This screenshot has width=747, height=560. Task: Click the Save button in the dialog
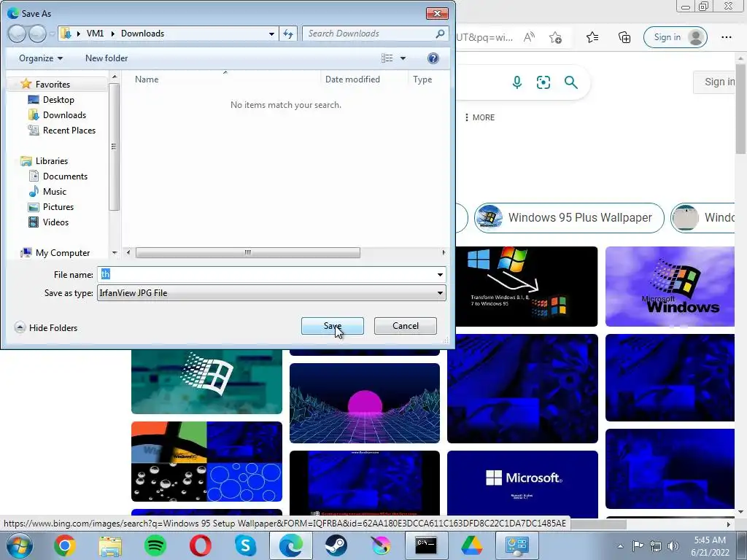click(332, 326)
